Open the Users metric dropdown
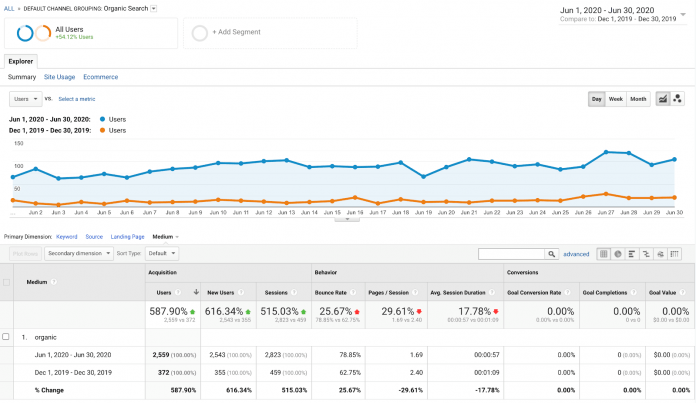The width and height of the screenshot is (696, 403). 25,99
